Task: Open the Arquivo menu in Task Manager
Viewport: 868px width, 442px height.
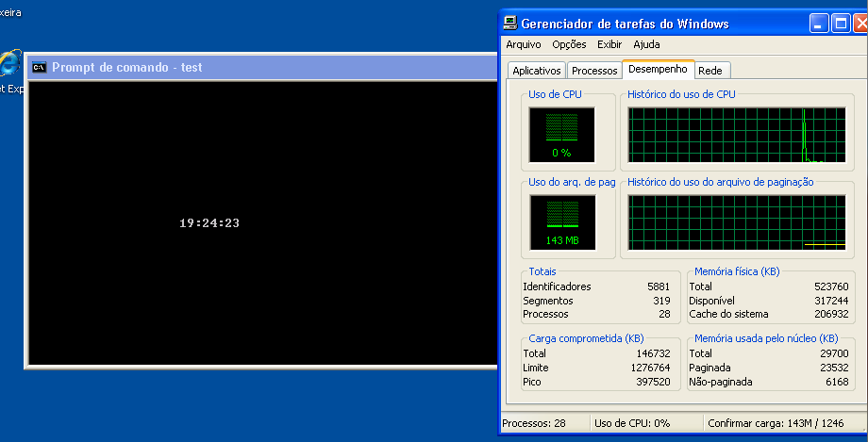Action: click(x=523, y=45)
